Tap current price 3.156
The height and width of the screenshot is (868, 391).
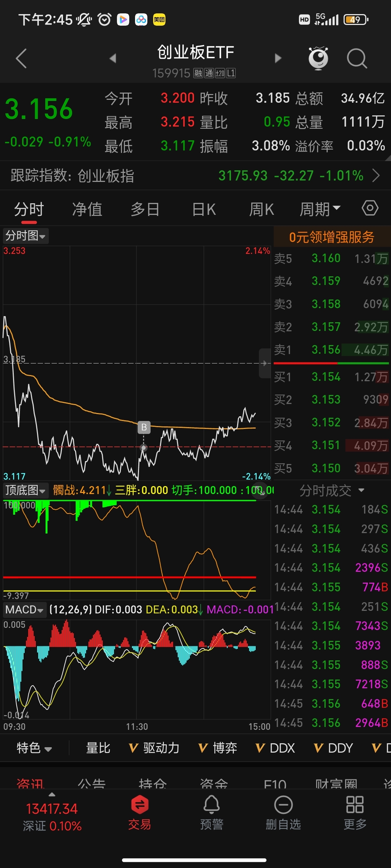click(39, 109)
